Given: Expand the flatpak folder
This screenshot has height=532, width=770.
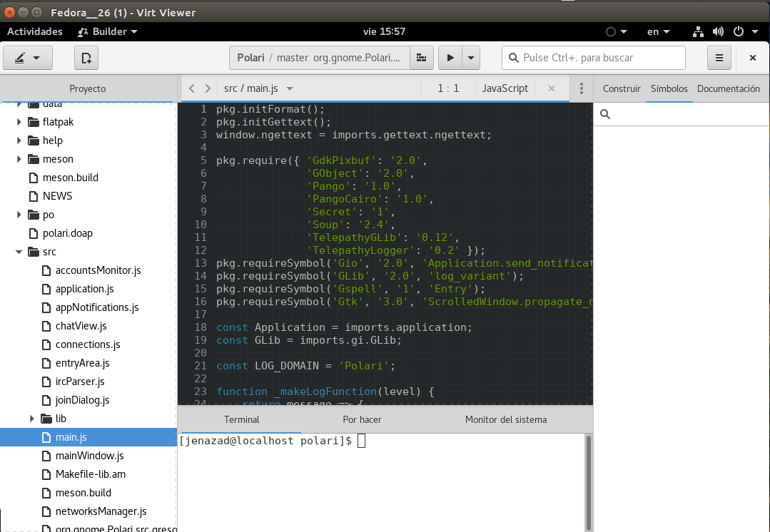Looking at the screenshot, I should pos(19,122).
